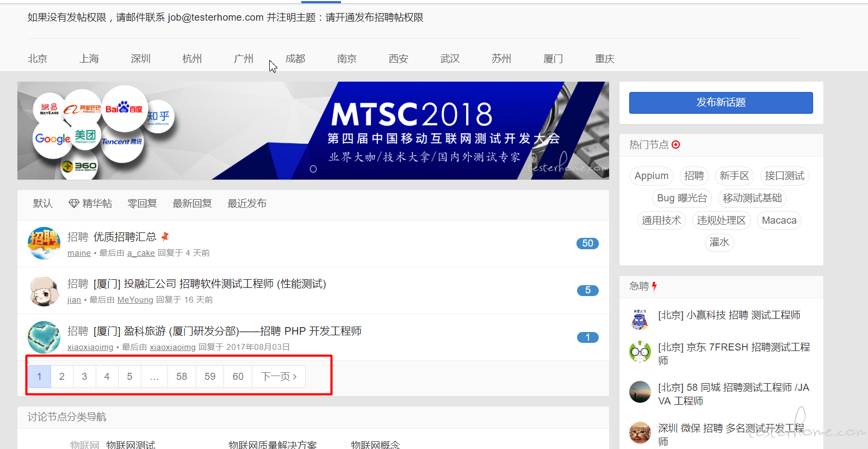This screenshot has height=449, width=868.
Task: Click the avatar beside 小赢科技 招聘 listing
Action: (640, 319)
